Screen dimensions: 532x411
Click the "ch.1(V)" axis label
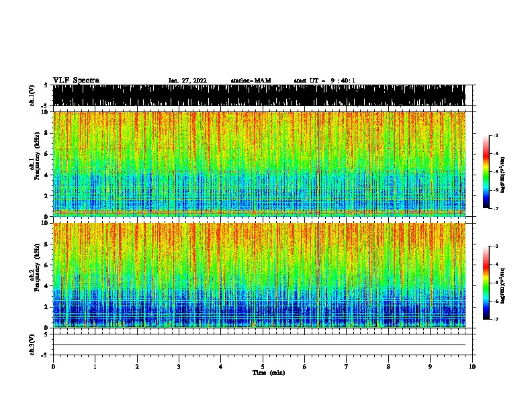coord(32,95)
